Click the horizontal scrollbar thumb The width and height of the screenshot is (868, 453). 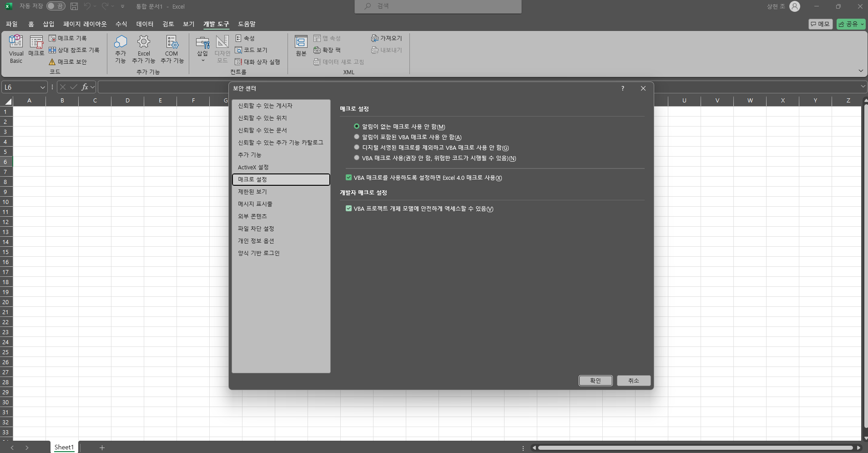pos(695,448)
